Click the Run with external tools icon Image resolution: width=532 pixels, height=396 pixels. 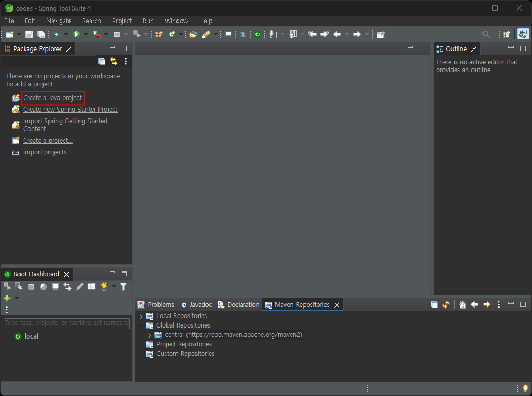[97, 34]
